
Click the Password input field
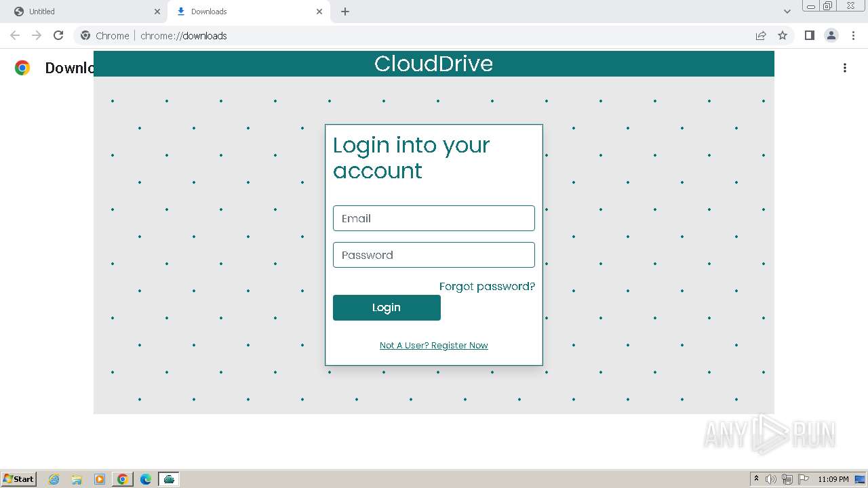pyautogui.click(x=433, y=255)
